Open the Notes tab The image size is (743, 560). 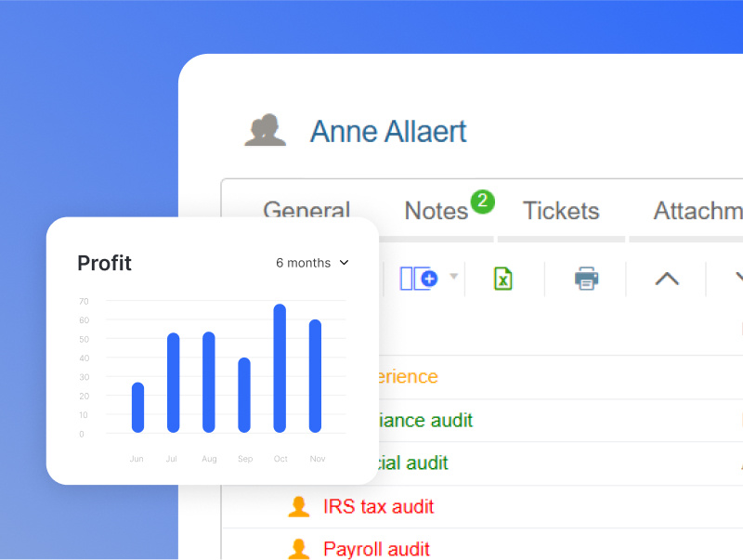(x=437, y=211)
